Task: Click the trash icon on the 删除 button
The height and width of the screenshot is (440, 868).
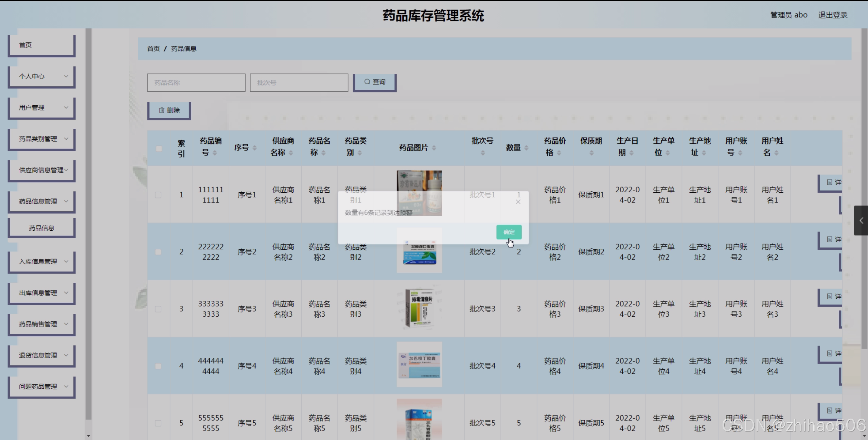Action: pos(162,110)
